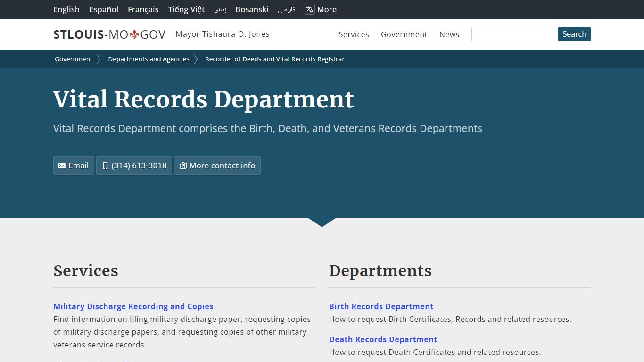Click the Services section heading
The height and width of the screenshot is (362, 644).
pos(86,271)
